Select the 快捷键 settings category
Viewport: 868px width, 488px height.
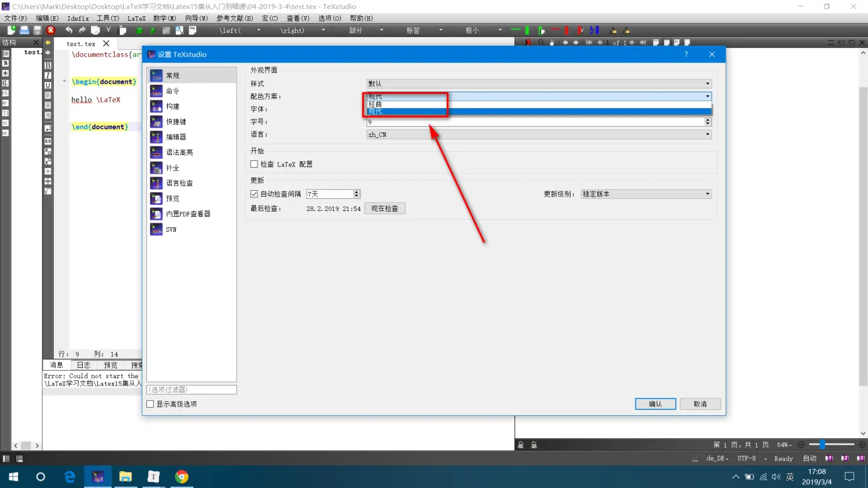tap(192, 121)
